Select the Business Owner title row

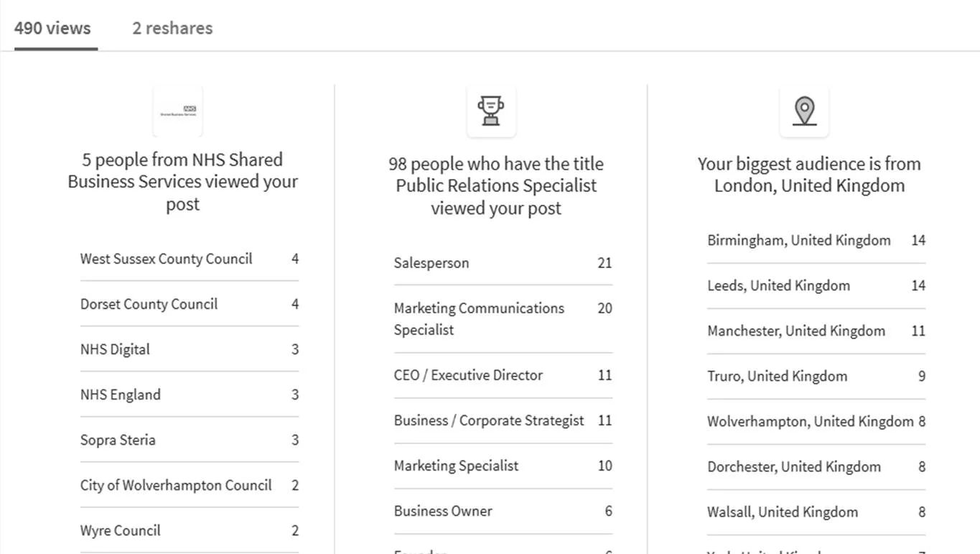point(503,511)
